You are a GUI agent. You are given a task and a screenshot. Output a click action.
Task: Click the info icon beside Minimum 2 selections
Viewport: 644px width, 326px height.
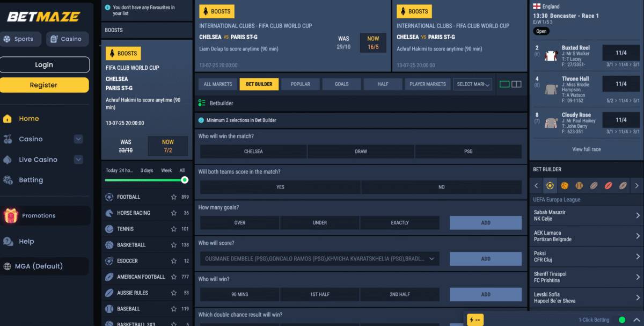(x=201, y=120)
